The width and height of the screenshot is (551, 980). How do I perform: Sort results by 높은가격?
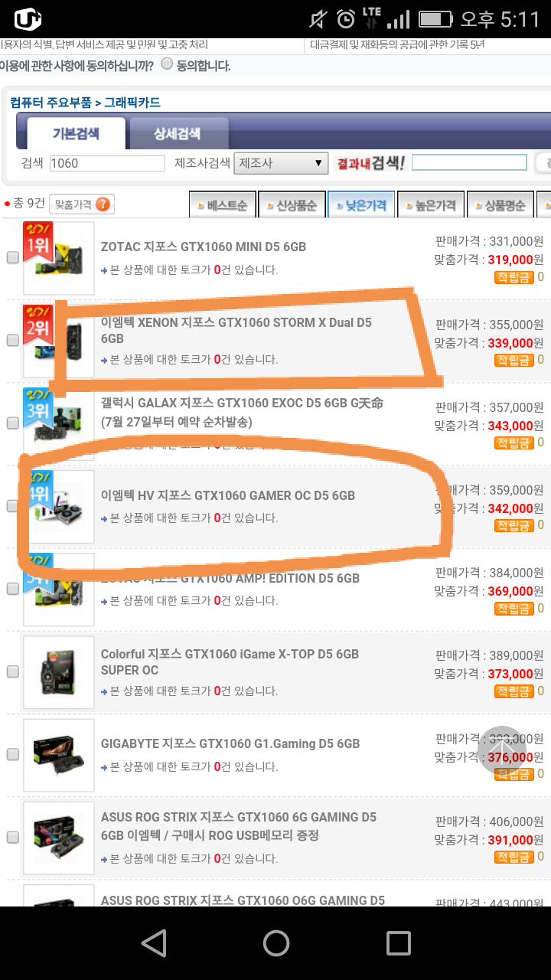click(431, 205)
